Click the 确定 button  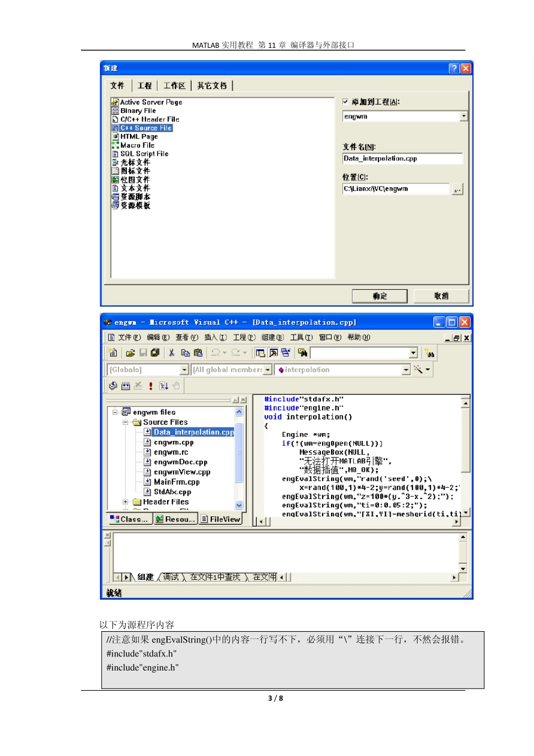point(380,296)
